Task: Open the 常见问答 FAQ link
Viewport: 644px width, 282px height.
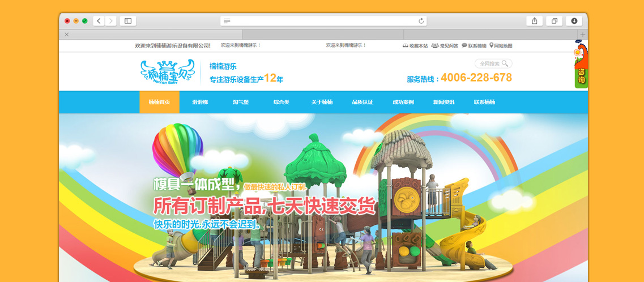Action: click(445, 46)
